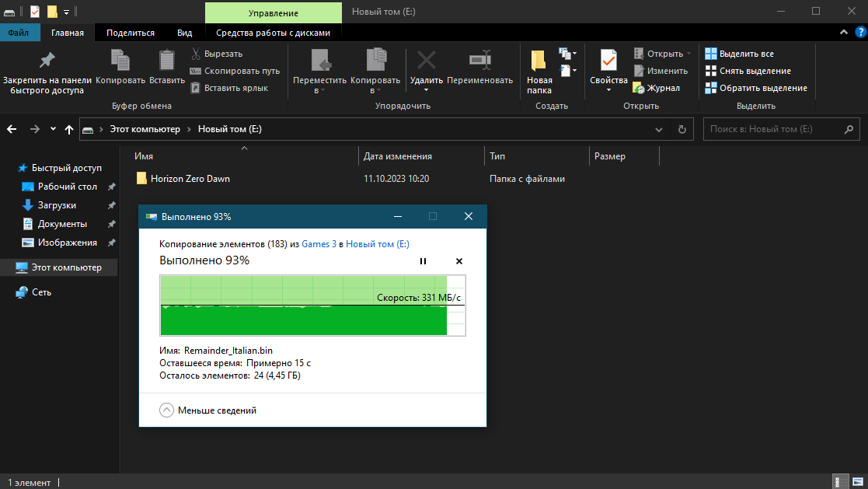The image size is (868, 489).
Task: Go back with the left arrow
Action: 12,129
